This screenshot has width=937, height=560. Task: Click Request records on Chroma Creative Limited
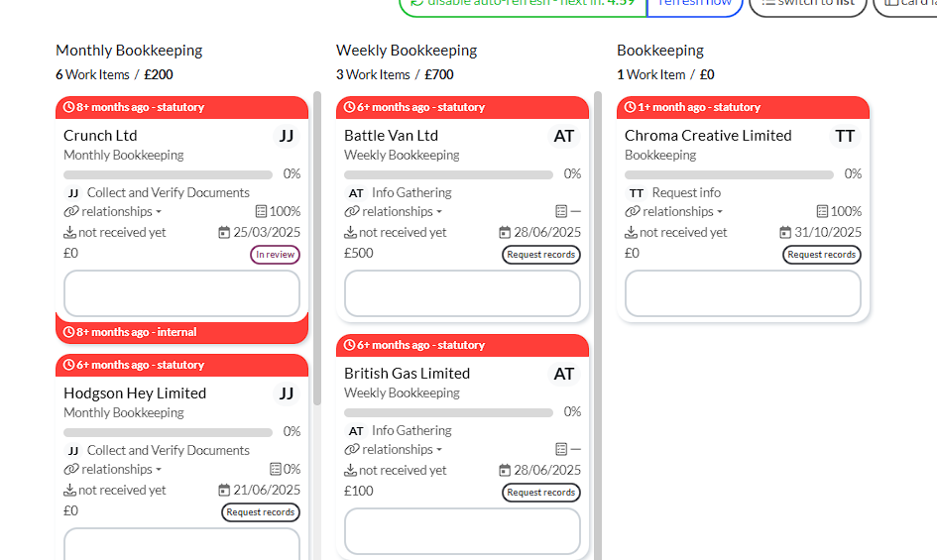[x=821, y=255]
